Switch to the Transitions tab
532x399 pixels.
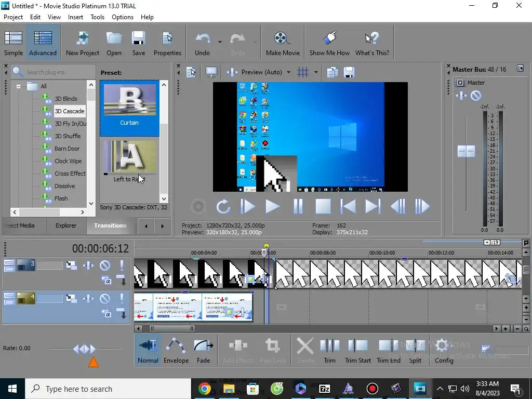[110, 225]
